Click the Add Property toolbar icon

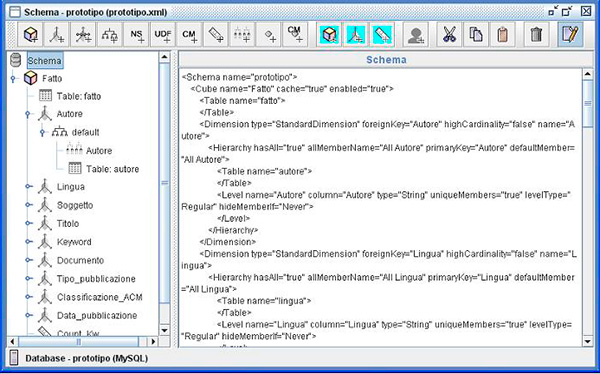pyautogui.click(x=269, y=35)
